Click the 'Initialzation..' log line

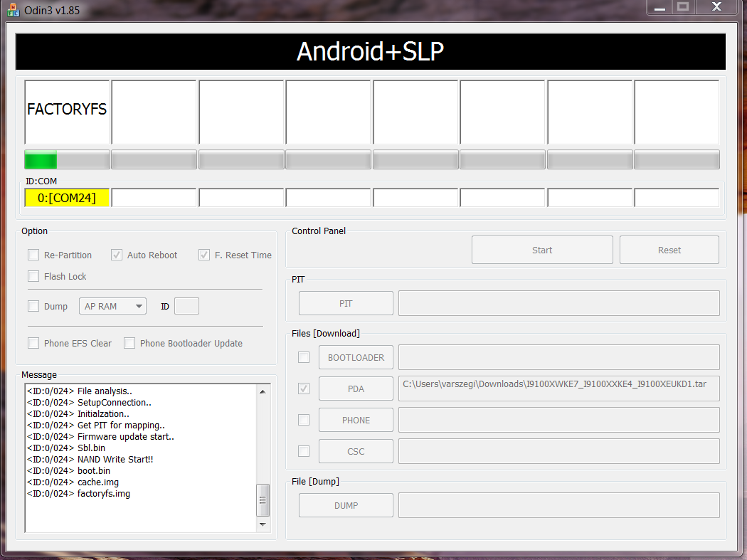click(78, 413)
